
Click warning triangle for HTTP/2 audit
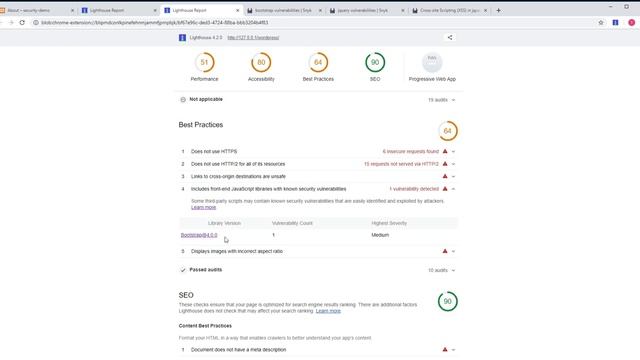[445, 164]
